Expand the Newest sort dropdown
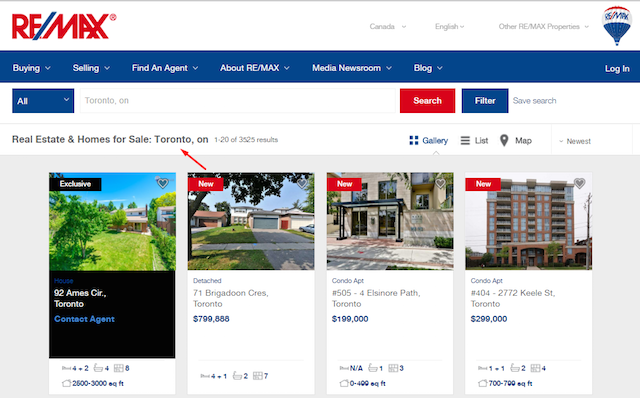This screenshot has width=640, height=398. pos(575,141)
